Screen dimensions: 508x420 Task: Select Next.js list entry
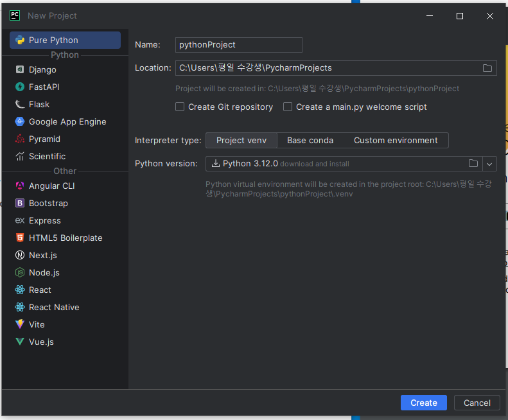65,255
